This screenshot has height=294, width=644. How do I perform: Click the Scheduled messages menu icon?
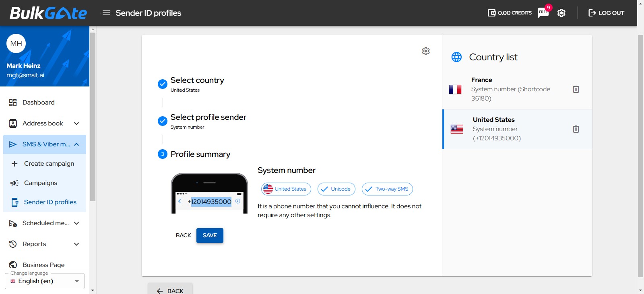(13, 223)
